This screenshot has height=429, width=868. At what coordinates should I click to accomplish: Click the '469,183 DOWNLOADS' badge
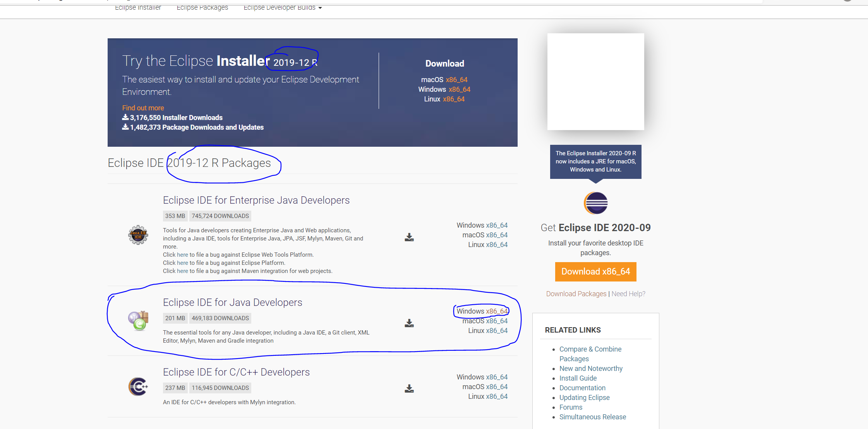220,318
